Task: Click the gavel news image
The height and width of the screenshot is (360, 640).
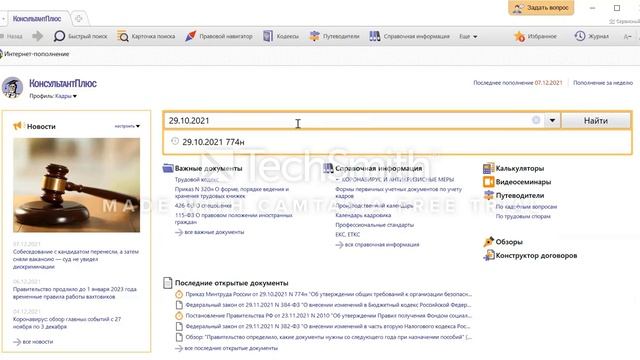Action: pyautogui.click(x=76, y=185)
